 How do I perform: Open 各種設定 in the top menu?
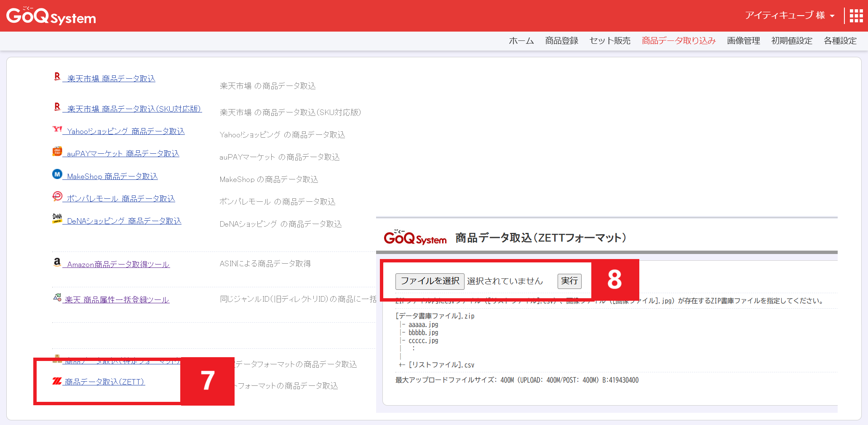click(x=840, y=41)
